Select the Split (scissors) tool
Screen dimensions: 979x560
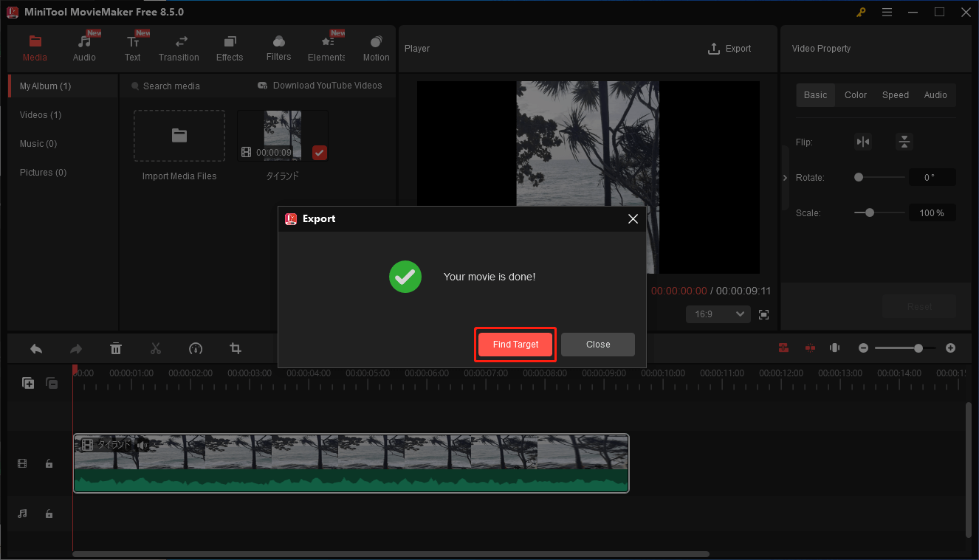156,348
